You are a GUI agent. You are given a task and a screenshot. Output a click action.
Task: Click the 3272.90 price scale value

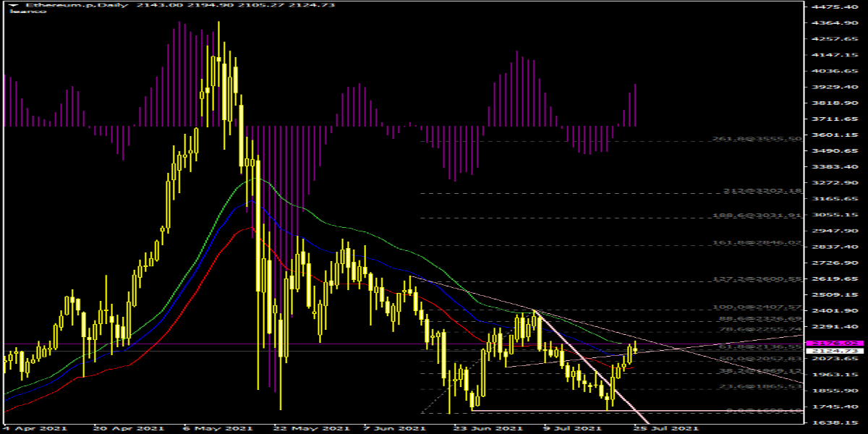[x=835, y=182]
